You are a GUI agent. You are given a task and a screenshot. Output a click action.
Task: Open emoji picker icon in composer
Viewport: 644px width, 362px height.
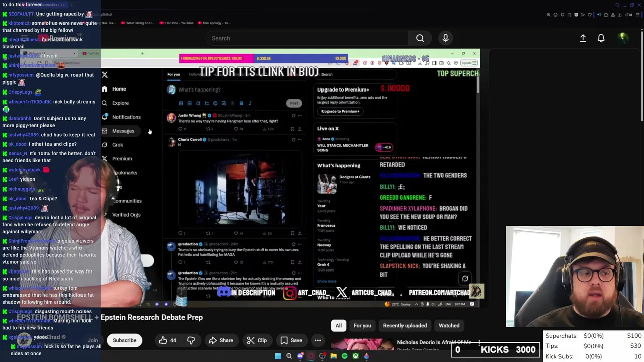click(x=215, y=103)
